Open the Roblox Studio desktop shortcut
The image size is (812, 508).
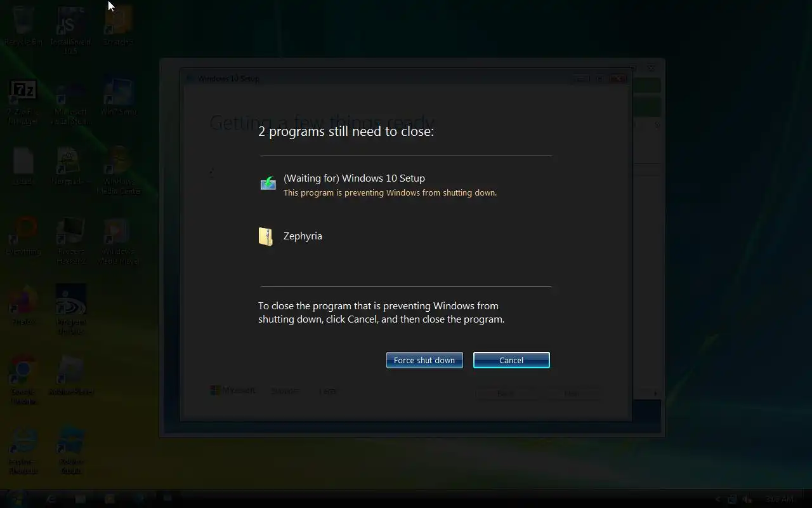coord(71,451)
